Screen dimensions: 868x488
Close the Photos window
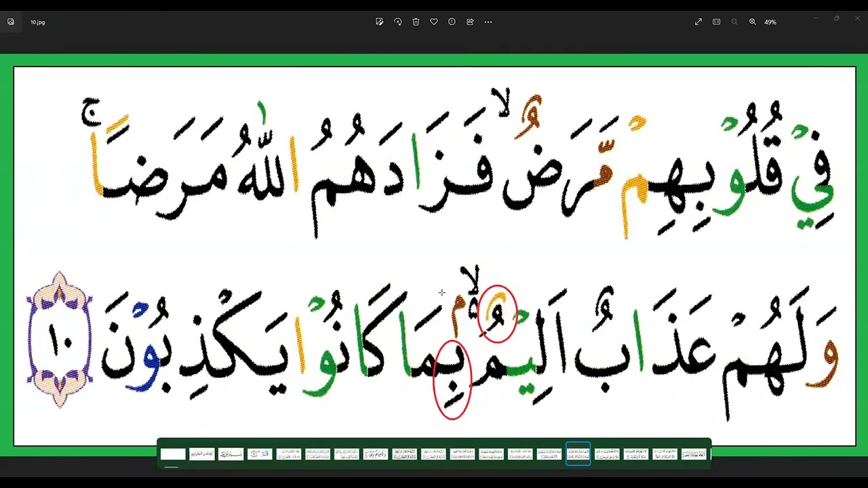857,18
